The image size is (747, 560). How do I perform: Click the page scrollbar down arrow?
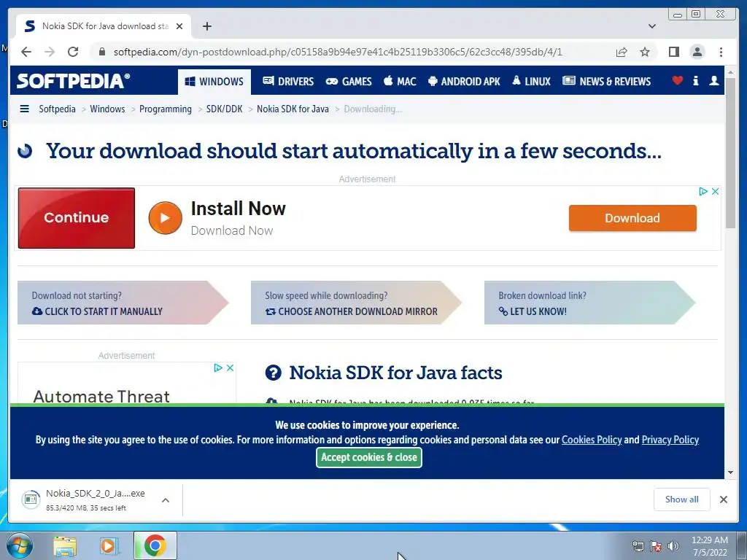click(731, 472)
